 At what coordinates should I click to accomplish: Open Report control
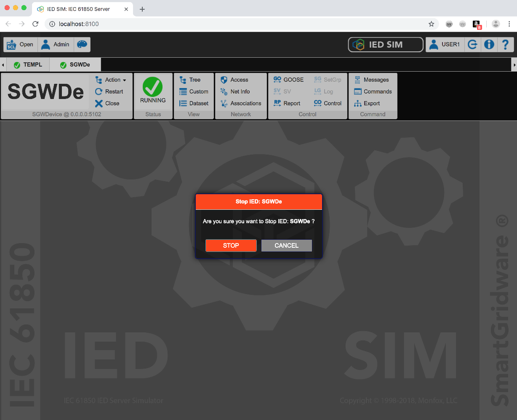287,103
